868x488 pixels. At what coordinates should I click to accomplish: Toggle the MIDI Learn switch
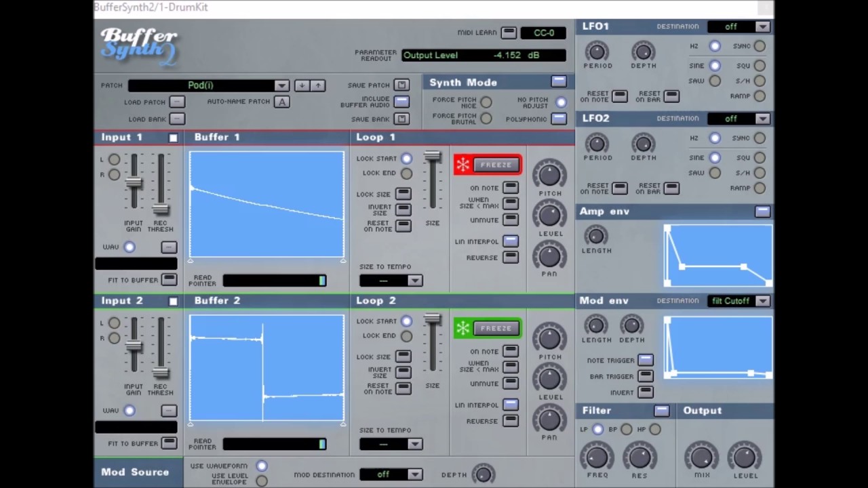click(509, 33)
